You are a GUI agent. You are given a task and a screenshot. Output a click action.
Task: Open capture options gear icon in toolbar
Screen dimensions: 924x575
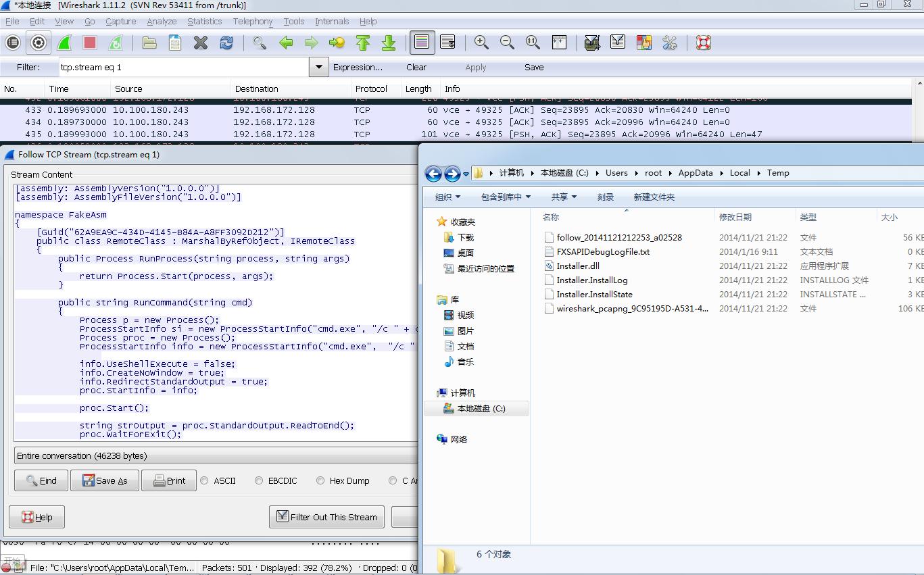[x=39, y=43]
